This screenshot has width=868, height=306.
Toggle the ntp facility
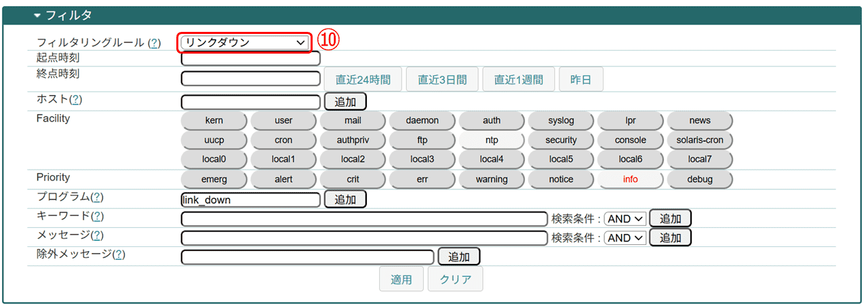(x=492, y=140)
